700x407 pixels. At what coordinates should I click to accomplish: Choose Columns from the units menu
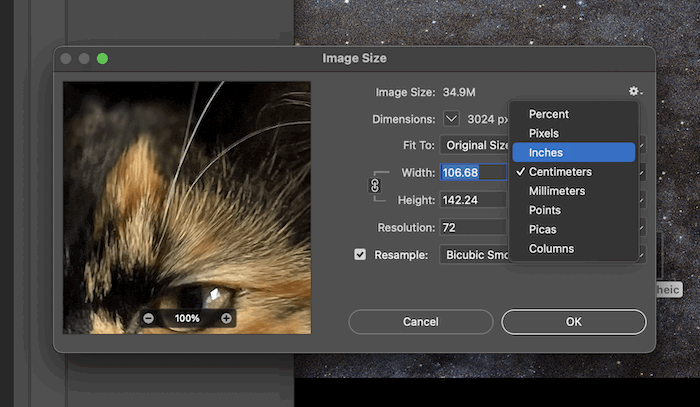(574, 248)
